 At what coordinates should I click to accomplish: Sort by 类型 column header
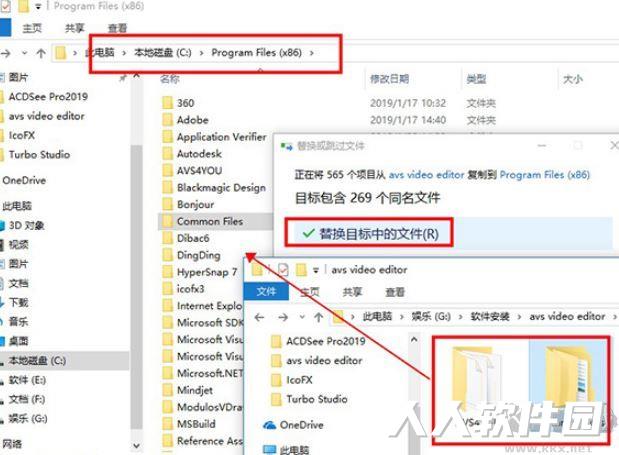[476, 79]
